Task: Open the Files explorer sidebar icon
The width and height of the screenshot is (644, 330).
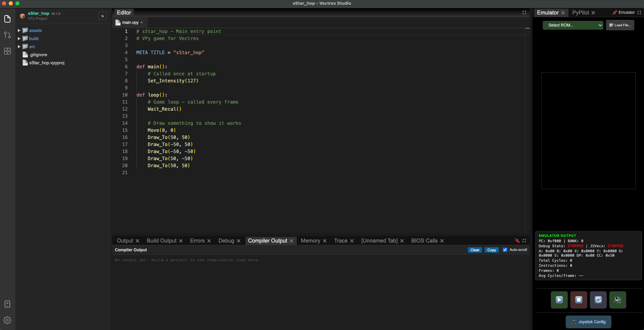Action: [7, 19]
